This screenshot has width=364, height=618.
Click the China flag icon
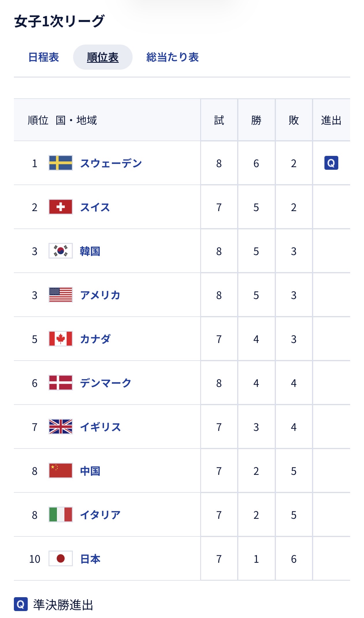click(x=60, y=471)
